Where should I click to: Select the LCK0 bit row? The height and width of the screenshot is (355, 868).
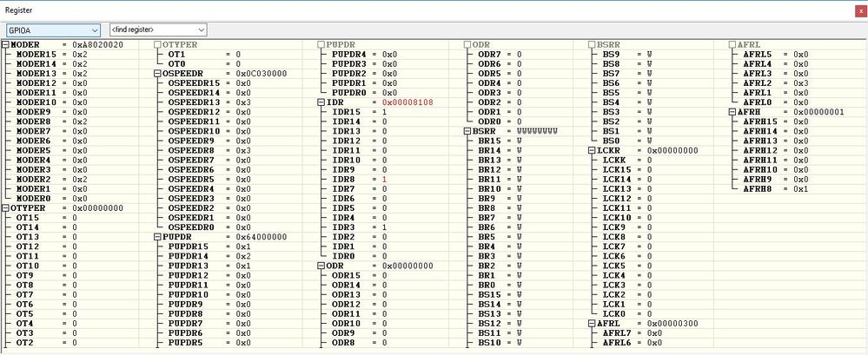(x=627, y=314)
